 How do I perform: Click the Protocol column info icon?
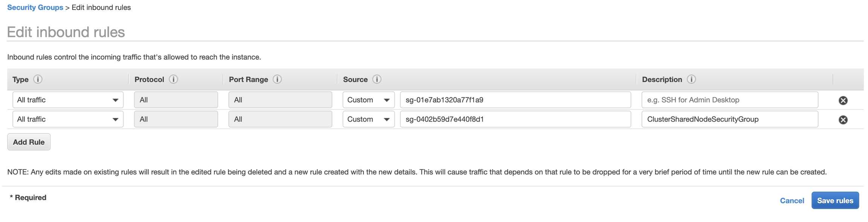point(173,79)
